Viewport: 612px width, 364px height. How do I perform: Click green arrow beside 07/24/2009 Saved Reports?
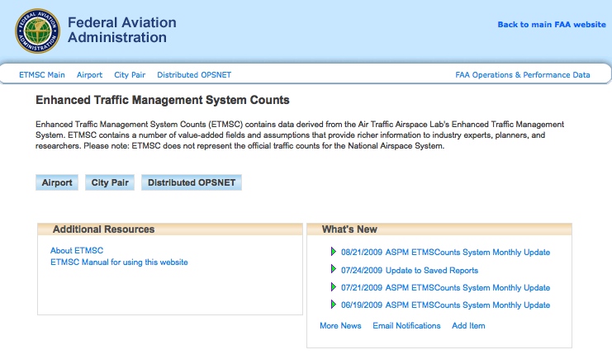point(334,269)
